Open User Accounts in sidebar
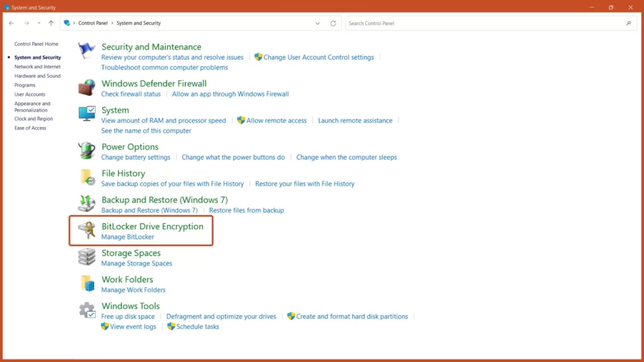The image size is (644, 362). [x=30, y=94]
